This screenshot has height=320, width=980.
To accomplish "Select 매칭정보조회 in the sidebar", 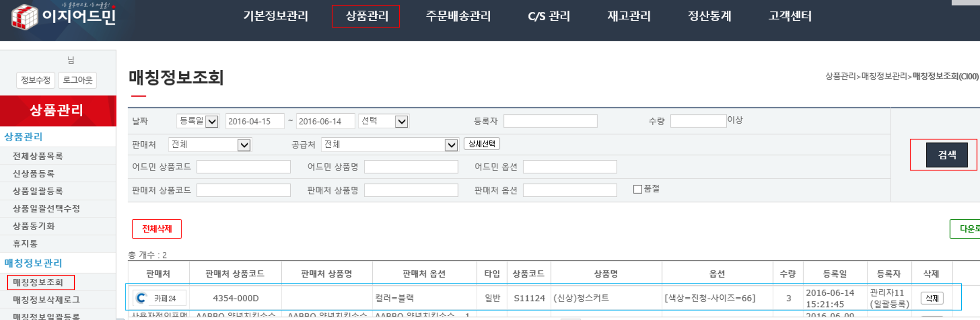I will 38,282.
